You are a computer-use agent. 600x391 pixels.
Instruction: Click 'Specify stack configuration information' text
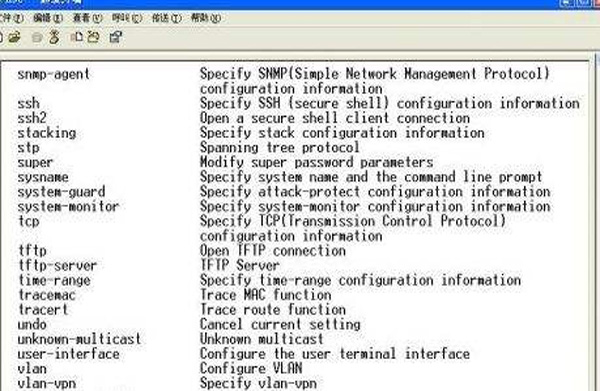coord(342,133)
